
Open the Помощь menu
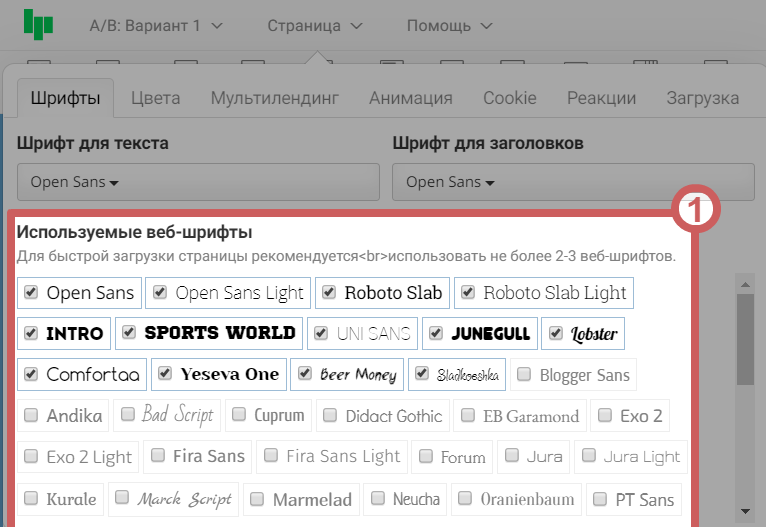pos(449,25)
